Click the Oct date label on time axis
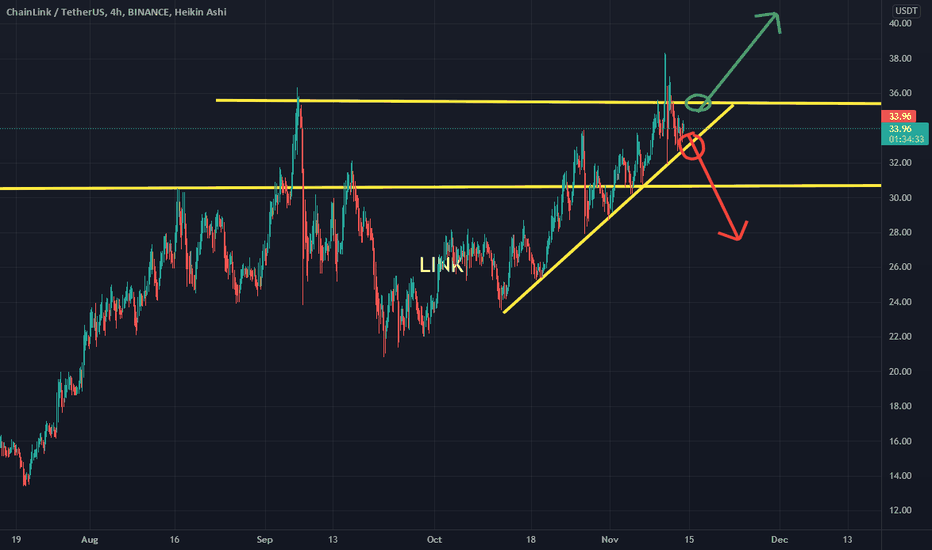The width and height of the screenshot is (932, 550). click(x=434, y=540)
